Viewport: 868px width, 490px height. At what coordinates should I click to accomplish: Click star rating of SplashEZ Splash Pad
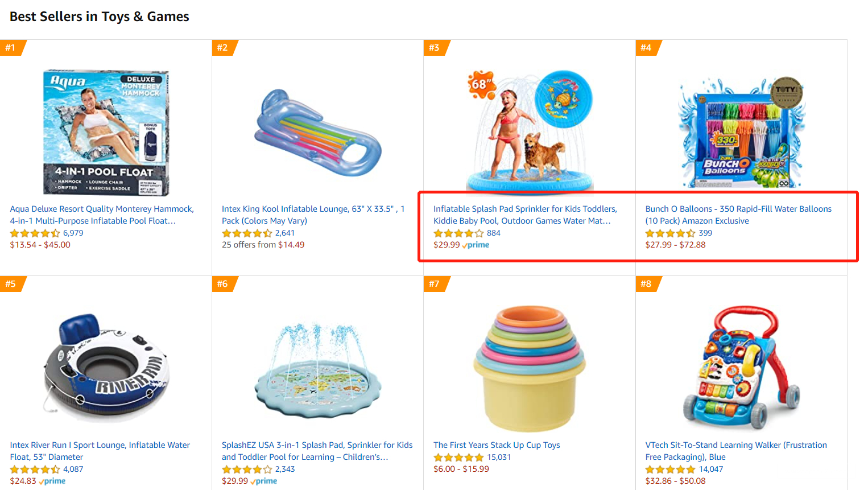(246, 470)
